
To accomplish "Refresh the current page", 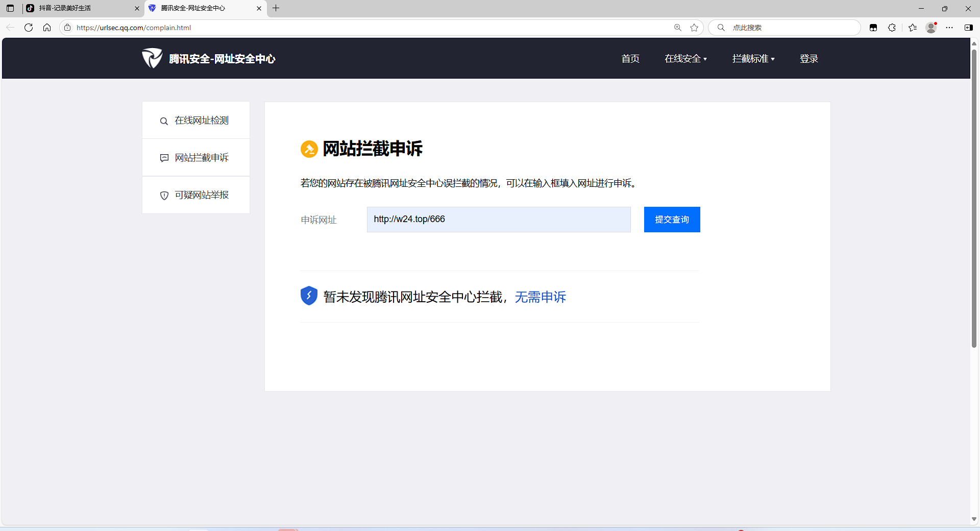I will [x=29, y=28].
